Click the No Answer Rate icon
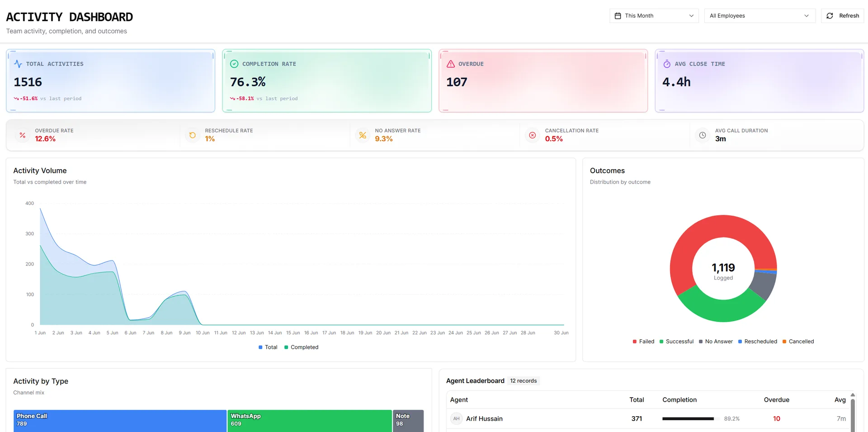Viewport: 868px width, 432px height. [363, 135]
